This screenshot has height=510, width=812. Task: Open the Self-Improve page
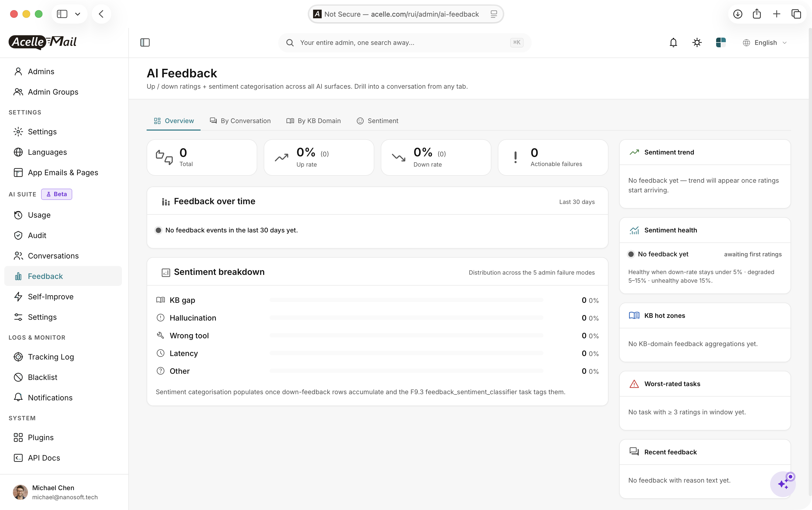tap(63, 296)
